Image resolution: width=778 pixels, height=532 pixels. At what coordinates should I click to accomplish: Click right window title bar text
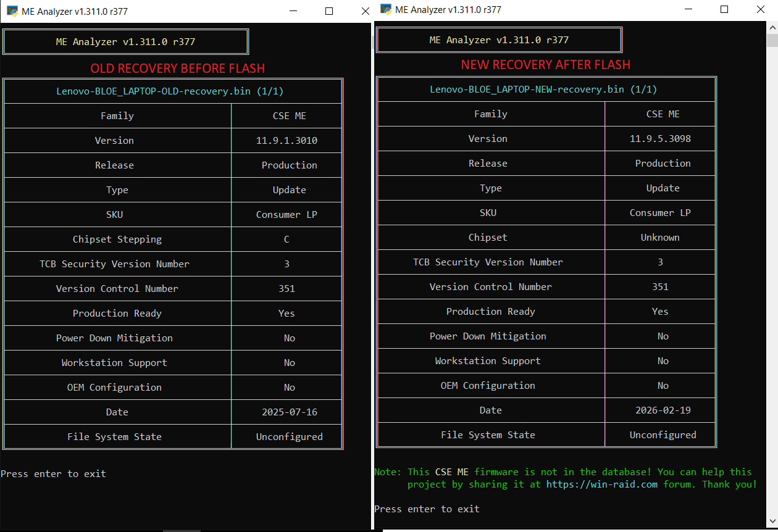pyautogui.click(x=448, y=9)
